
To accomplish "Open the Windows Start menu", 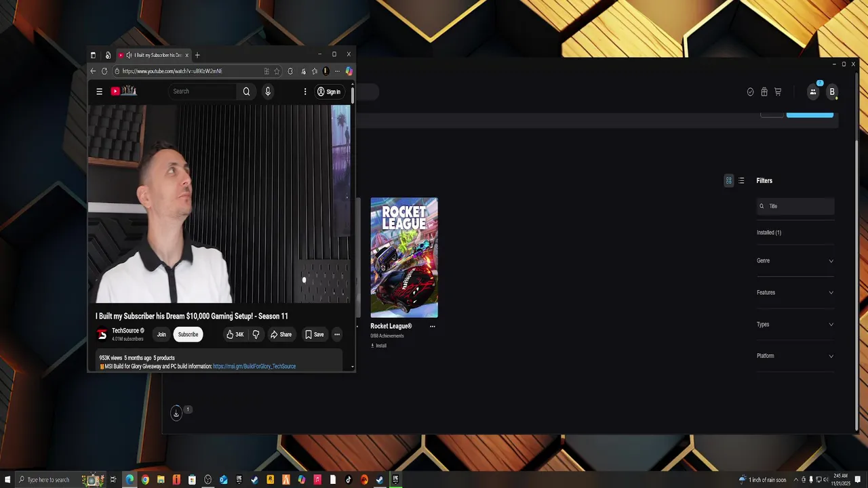I will coord(6,480).
